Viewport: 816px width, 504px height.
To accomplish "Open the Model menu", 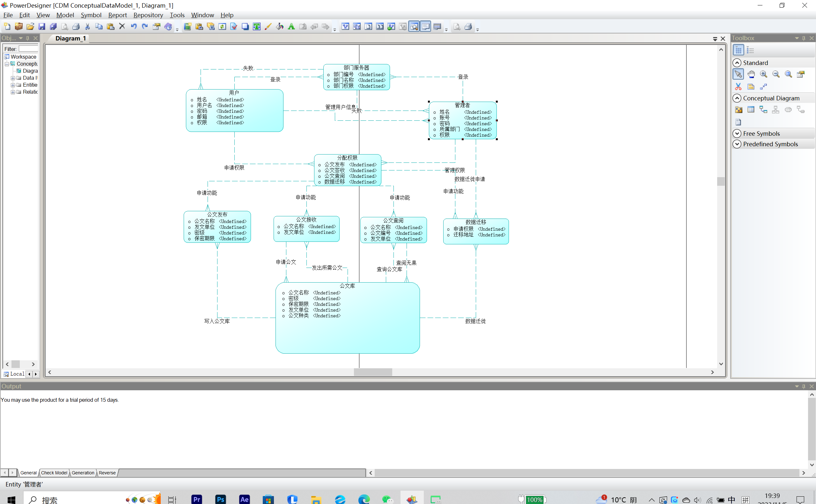I will 65,15.
